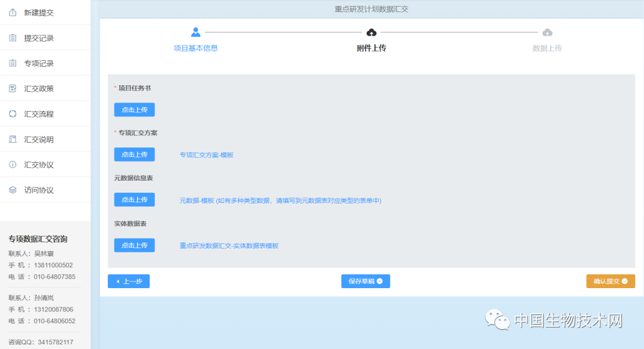Click the 汇交说明 book icon
The image size is (644, 349).
point(13,140)
